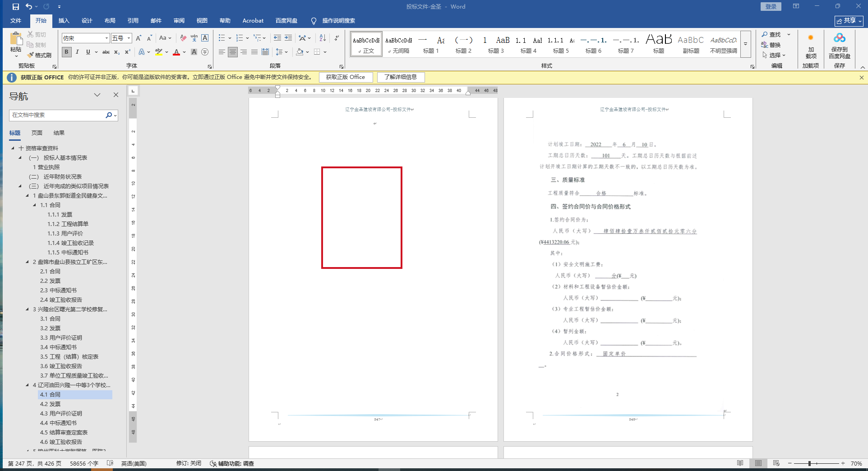Increase font size with grow font icon

(x=139, y=38)
